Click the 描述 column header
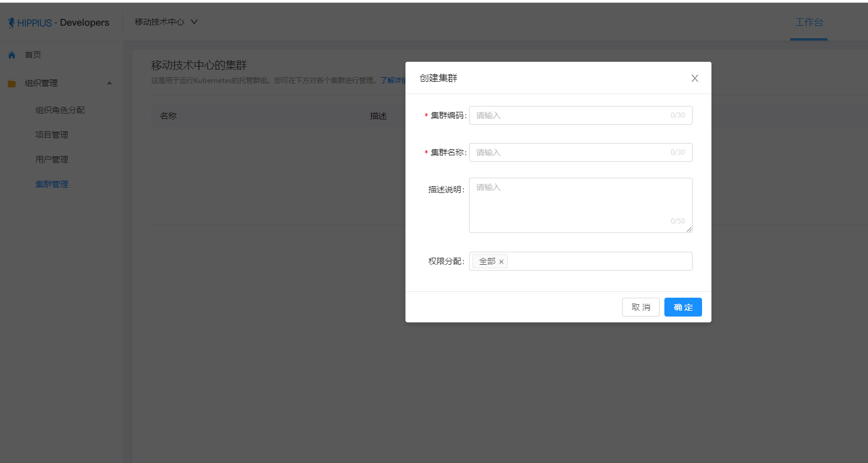The height and width of the screenshot is (463, 868). click(x=378, y=116)
